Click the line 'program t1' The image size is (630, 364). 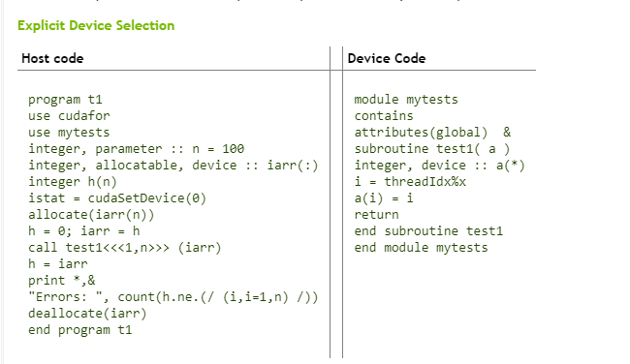click(65, 100)
